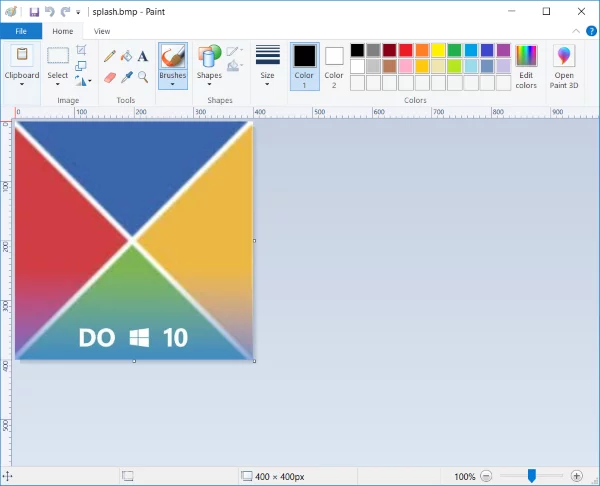Choose the Text tool

click(x=143, y=56)
